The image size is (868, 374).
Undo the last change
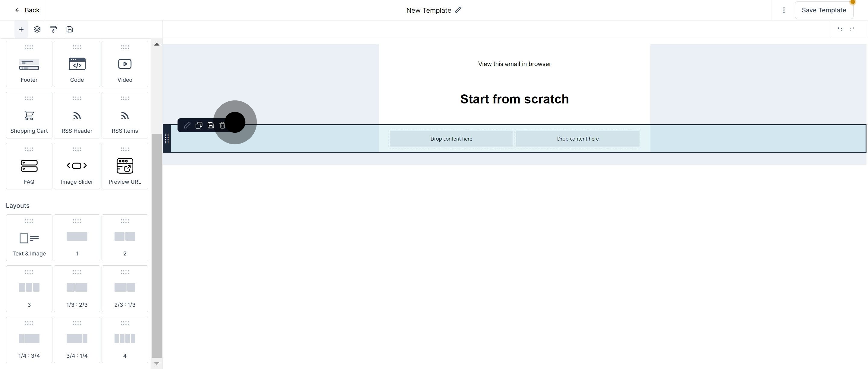coord(840,29)
